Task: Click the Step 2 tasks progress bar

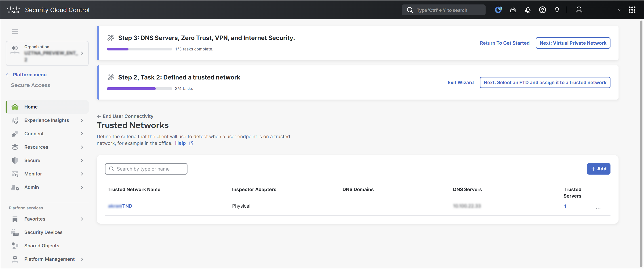Action: (x=139, y=88)
